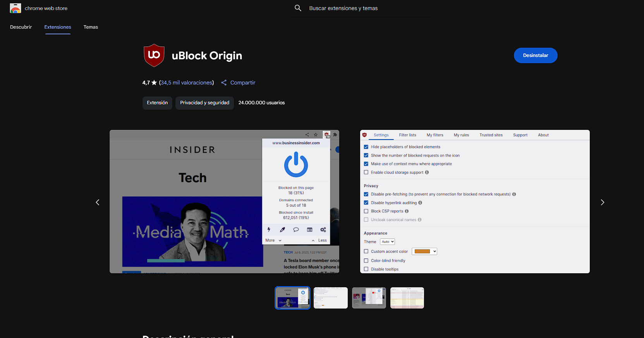Switch to the Settings tab

[381, 135]
